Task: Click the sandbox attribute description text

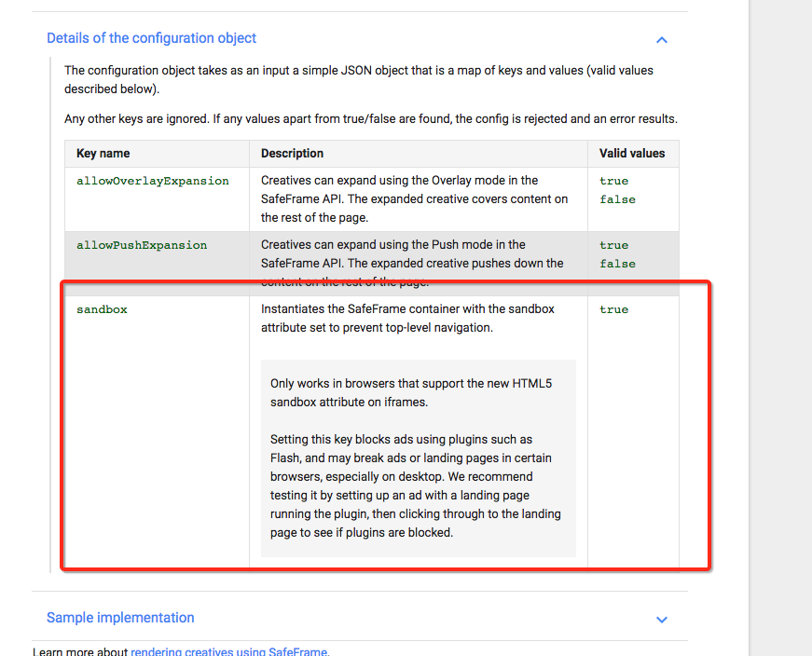Action: 407,318
